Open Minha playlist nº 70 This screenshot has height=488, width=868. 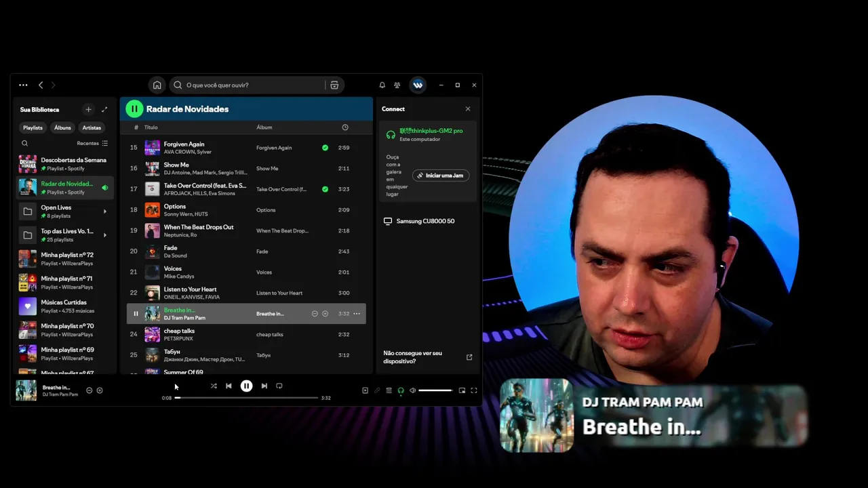(x=65, y=330)
